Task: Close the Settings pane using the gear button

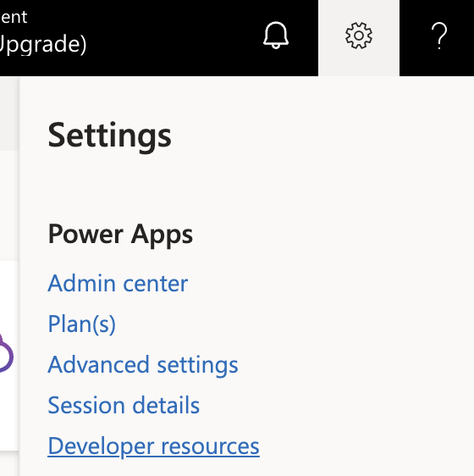Action: (x=359, y=36)
